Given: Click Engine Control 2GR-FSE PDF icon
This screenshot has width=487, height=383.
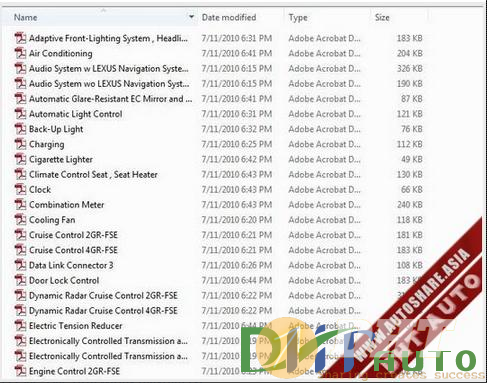Looking at the screenshot, I should [x=20, y=371].
